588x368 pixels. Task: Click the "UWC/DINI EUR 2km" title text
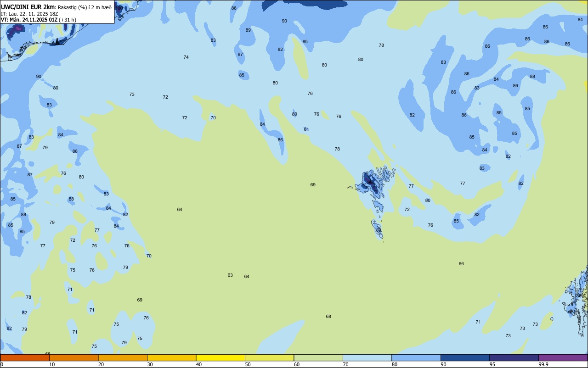(28, 7)
